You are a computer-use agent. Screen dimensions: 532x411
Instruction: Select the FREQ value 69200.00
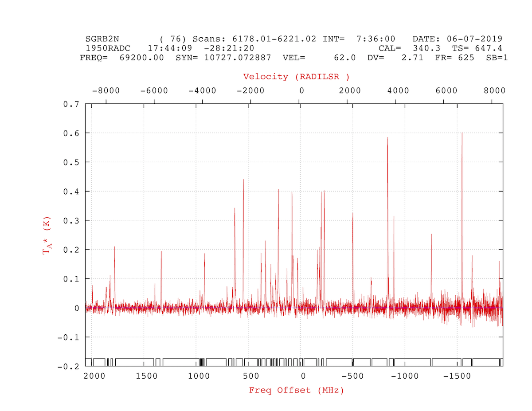coord(142,58)
